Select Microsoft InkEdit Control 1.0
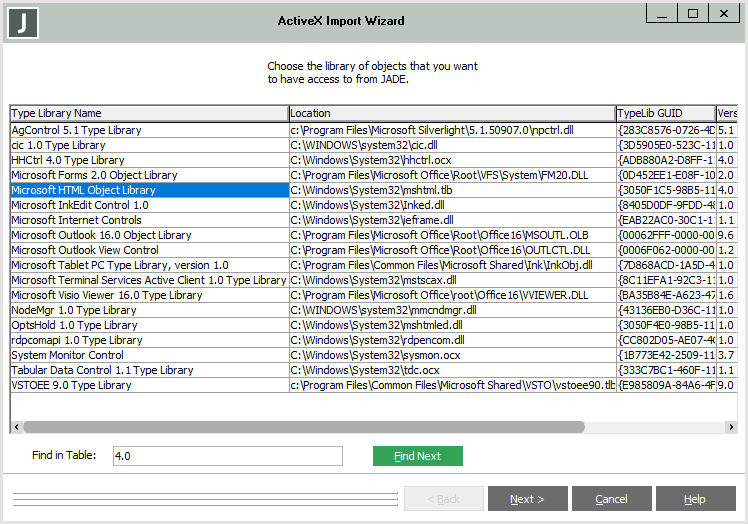The image size is (748, 524). (x=149, y=205)
